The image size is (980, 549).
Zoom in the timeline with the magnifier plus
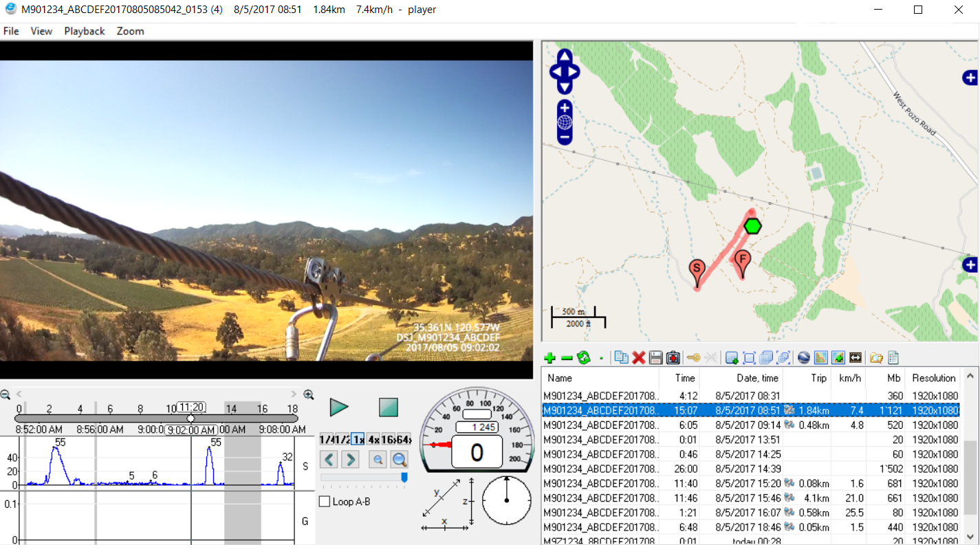coord(309,394)
